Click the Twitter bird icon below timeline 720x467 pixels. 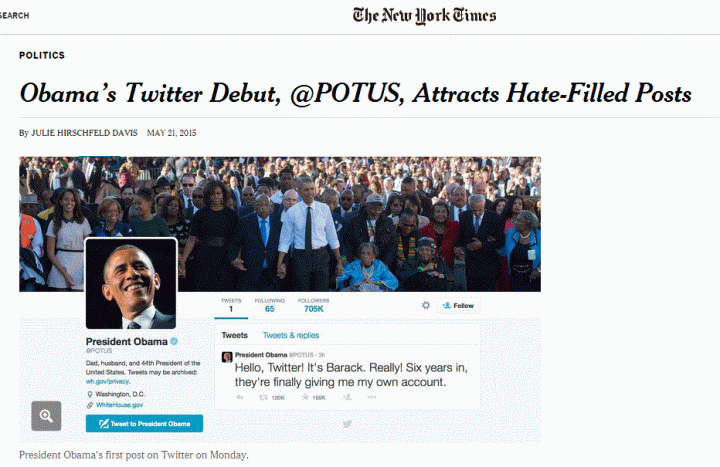tap(347, 424)
